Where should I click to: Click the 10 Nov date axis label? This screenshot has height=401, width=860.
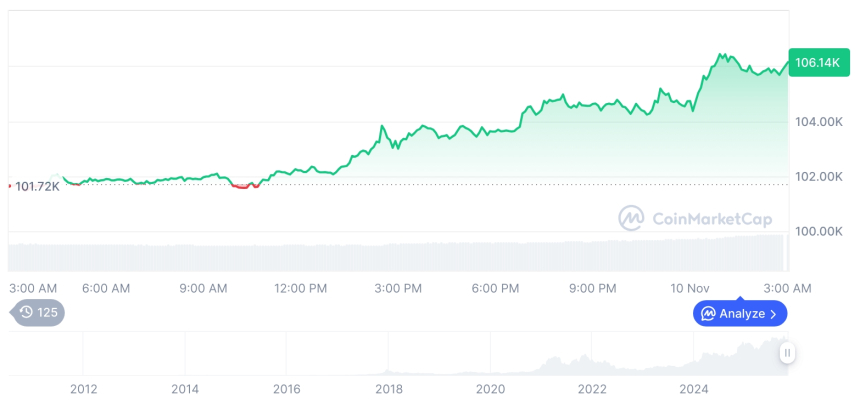pyautogui.click(x=690, y=288)
